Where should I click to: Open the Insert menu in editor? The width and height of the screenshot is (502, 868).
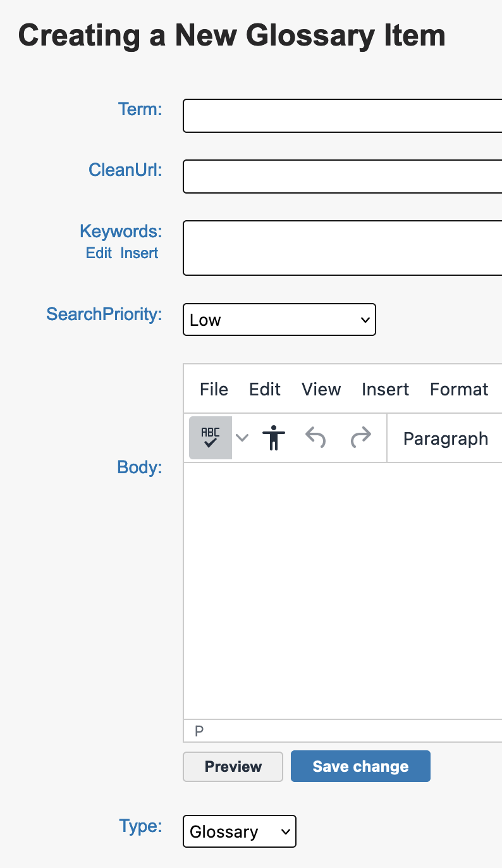[385, 389]
